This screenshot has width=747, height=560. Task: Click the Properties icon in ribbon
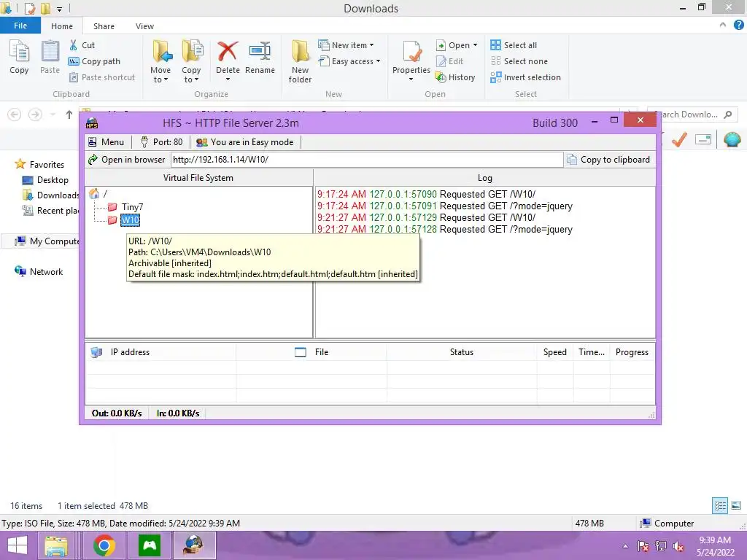(x=411, y=52)
